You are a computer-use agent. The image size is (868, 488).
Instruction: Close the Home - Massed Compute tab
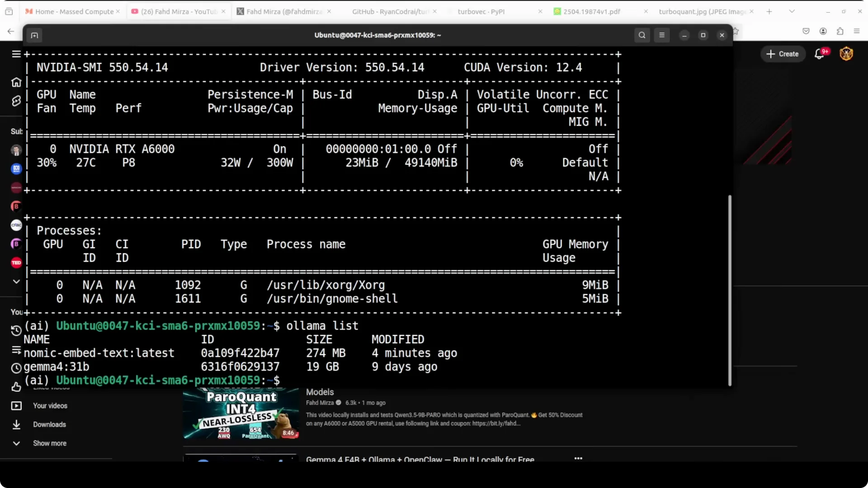pos(118,11)
